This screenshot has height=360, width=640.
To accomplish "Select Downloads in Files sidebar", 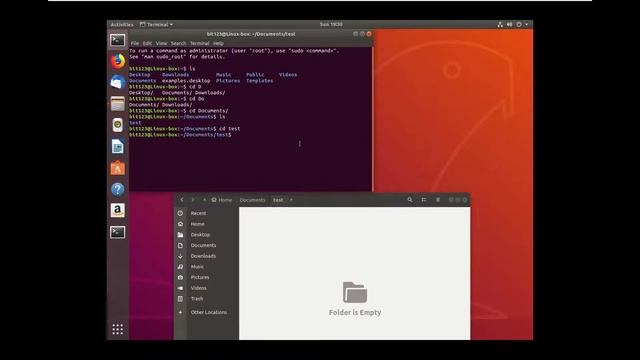I will pos(203,256).
